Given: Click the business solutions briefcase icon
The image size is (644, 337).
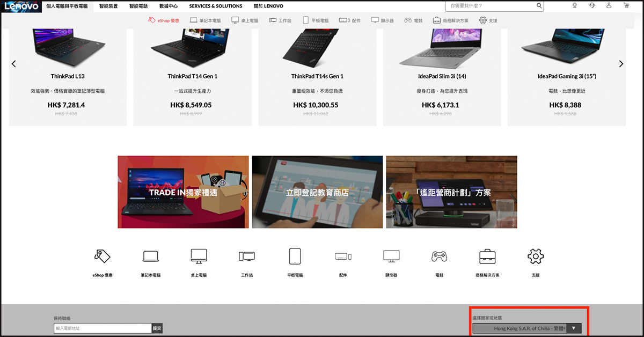Looking at the screenshot, I should [x=487, y=256].
